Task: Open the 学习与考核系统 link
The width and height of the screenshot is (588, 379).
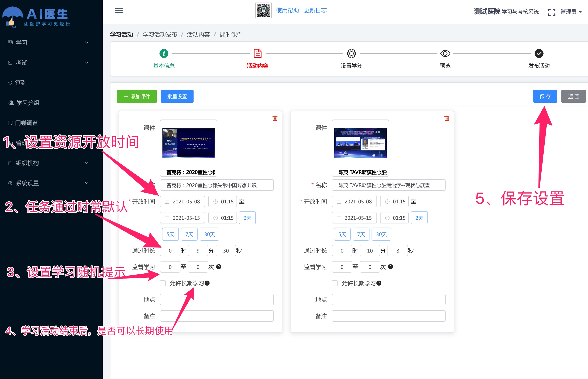Action: pos(520,12)
